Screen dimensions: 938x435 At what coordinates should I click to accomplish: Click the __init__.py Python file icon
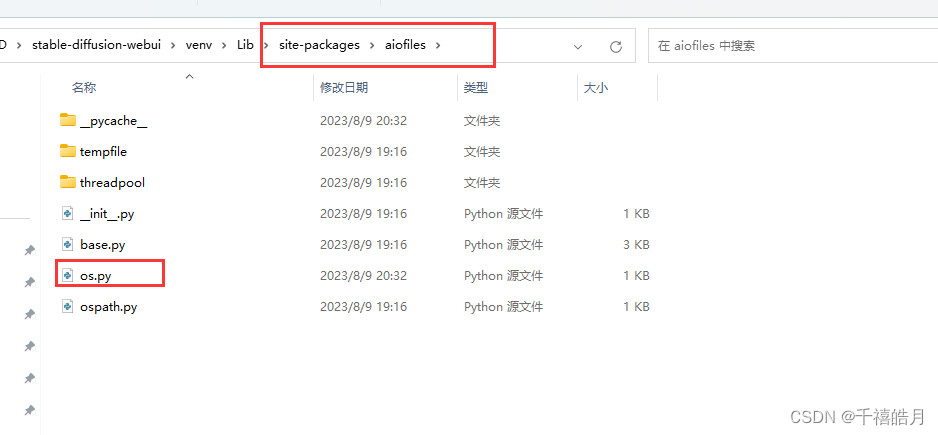click(68, 214)
